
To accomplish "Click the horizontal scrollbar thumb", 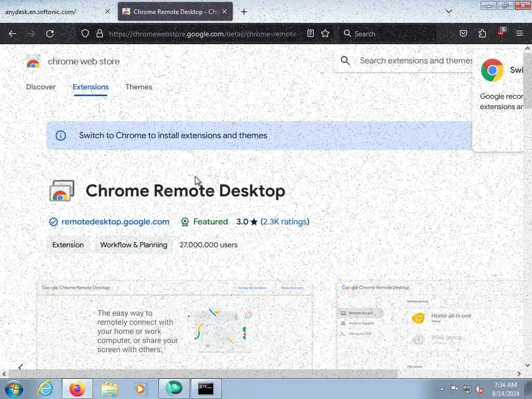I will click(x=203, y=374).
